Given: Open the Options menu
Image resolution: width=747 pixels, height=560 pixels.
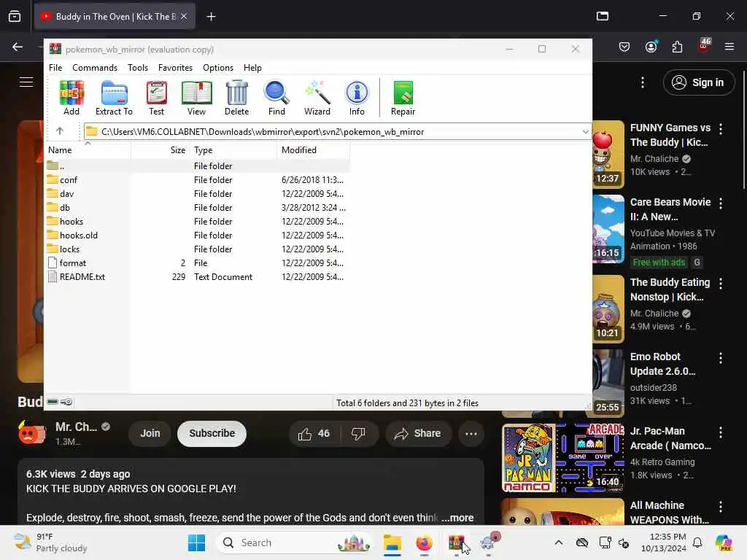Looking at the screenshot, I should (x=218, y=68).
